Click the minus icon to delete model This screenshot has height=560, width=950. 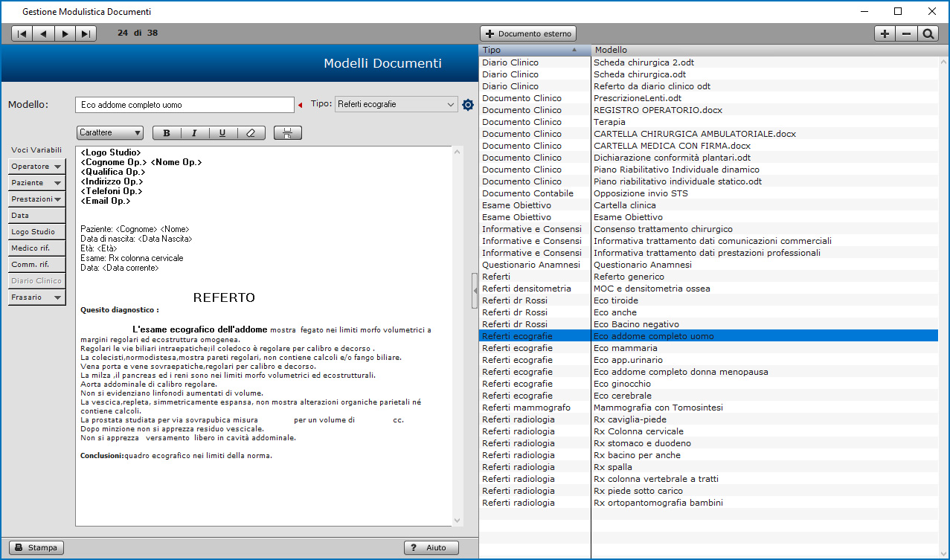point(906,33)
